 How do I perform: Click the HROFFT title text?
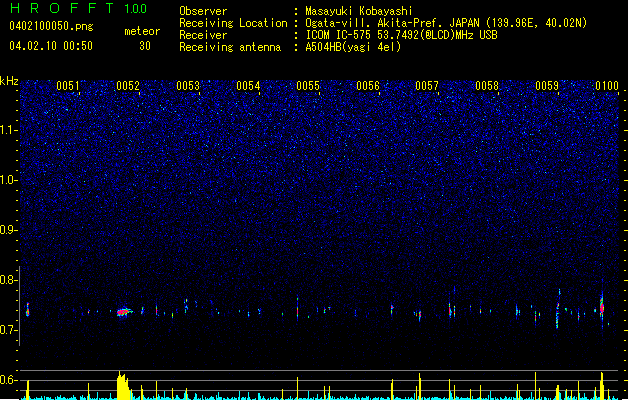62,8
